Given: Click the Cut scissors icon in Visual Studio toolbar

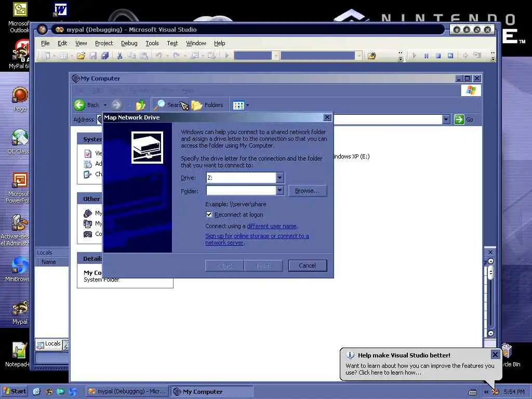Looking at the screenshot, I should click(x=119, y=56).
